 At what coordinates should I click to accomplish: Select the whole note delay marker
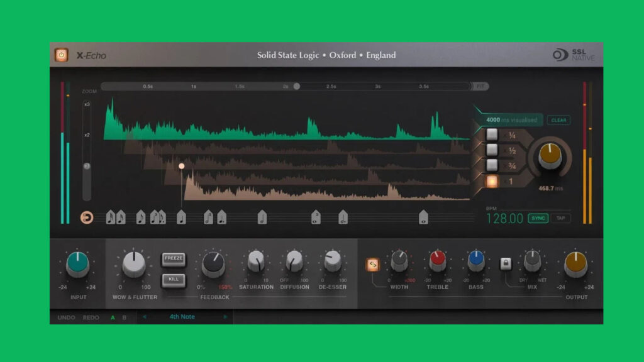[423, 217]
